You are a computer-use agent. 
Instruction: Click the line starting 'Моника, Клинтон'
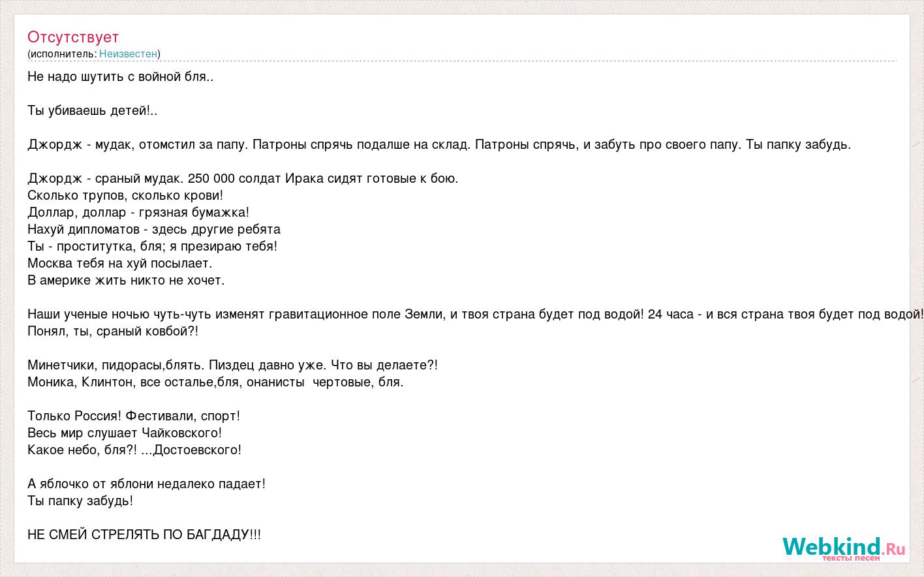pyautogui.click(x=215, y=382)
